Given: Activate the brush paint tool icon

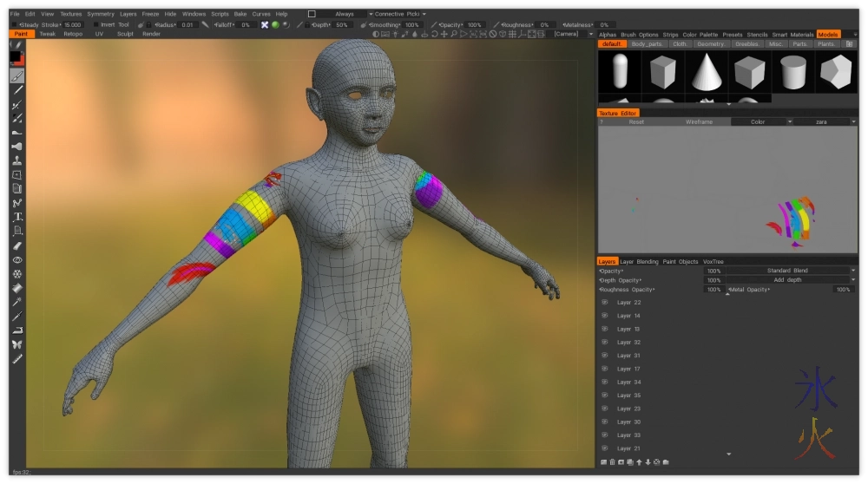Looking at the screenshot, I should [16, 75].
